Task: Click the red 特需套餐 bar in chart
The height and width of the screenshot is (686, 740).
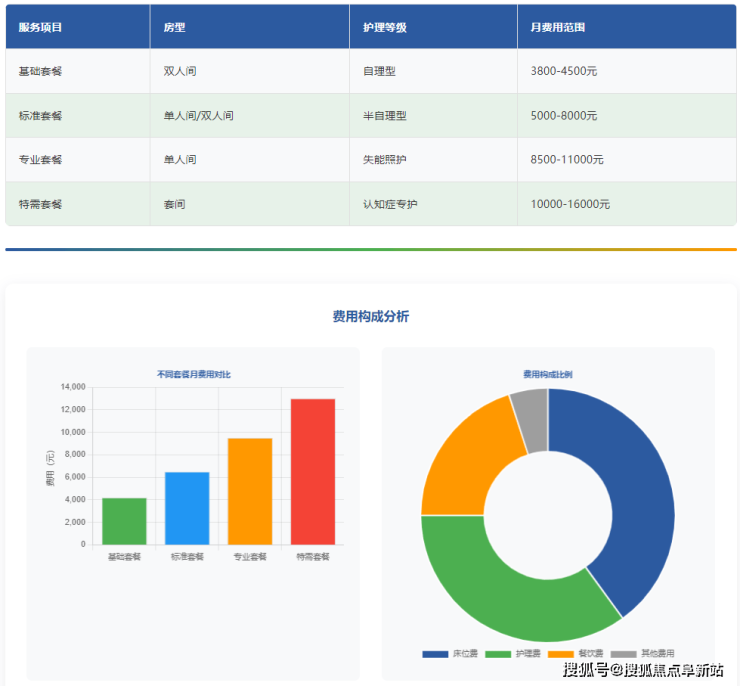Action: pos(313,471)
